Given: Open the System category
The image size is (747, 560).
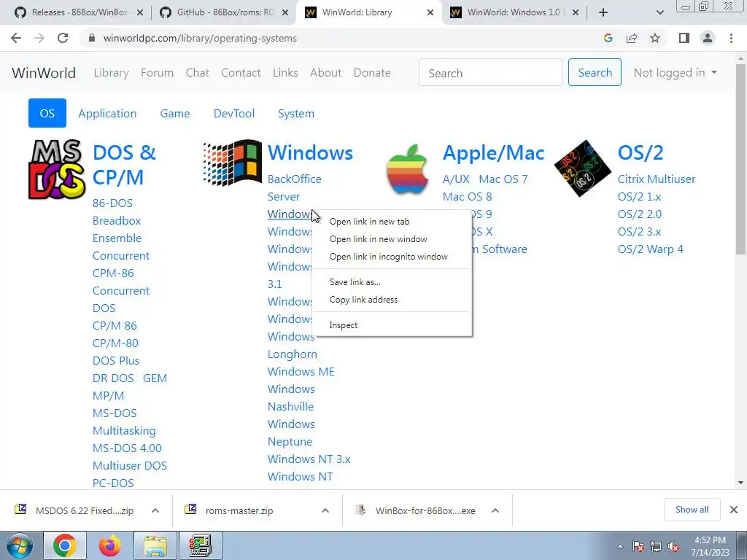Looking at the screenshot, I should point(296,113).
